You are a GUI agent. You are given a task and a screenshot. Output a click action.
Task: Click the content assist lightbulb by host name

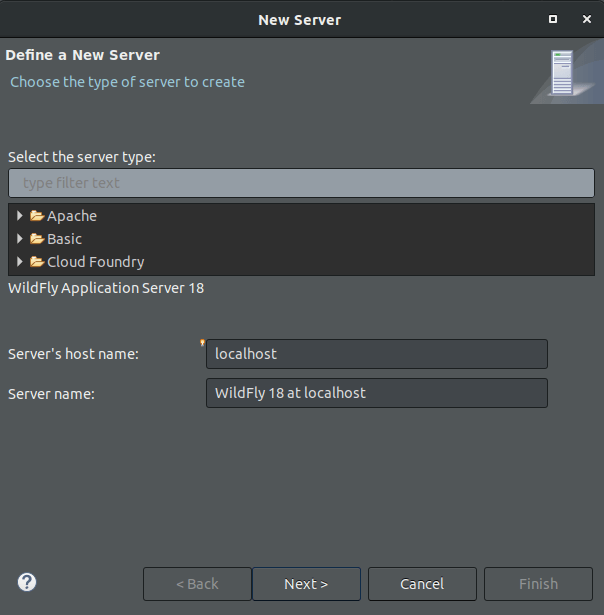[x=202, y=343]
